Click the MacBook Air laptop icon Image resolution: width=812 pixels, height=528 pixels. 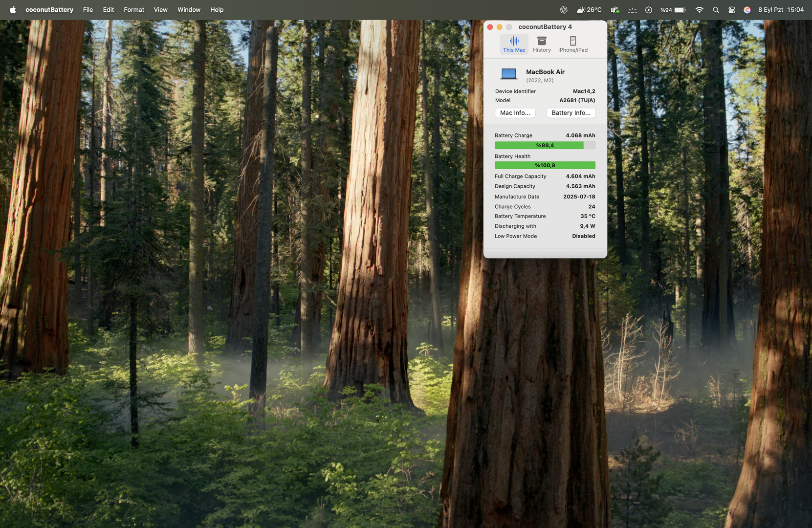[509, 74]
